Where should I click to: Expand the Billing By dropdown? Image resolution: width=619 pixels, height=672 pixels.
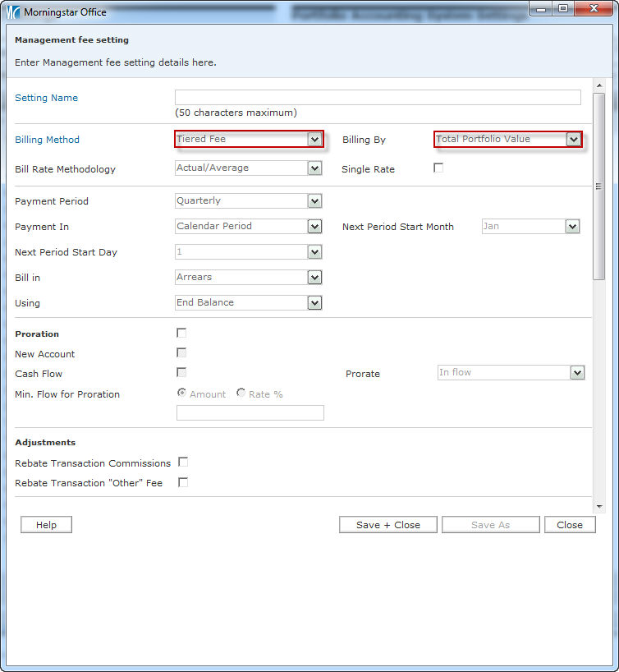click(507, 139)
